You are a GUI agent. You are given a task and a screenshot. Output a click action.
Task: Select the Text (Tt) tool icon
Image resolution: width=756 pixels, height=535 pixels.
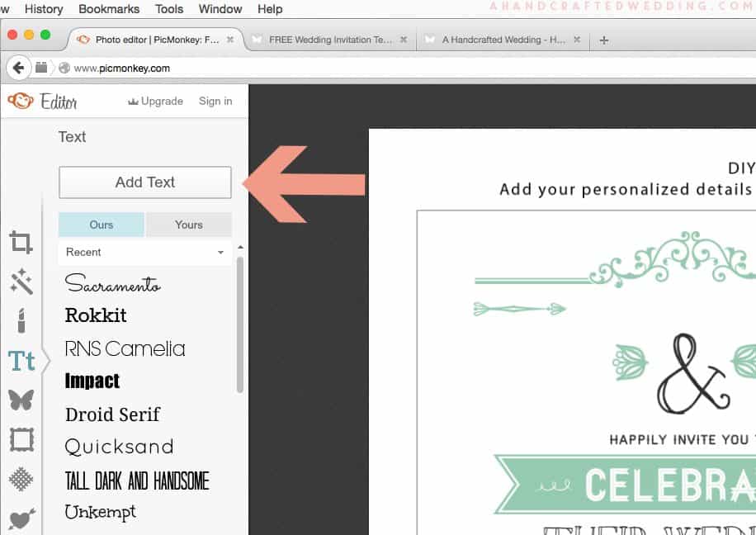21,361
